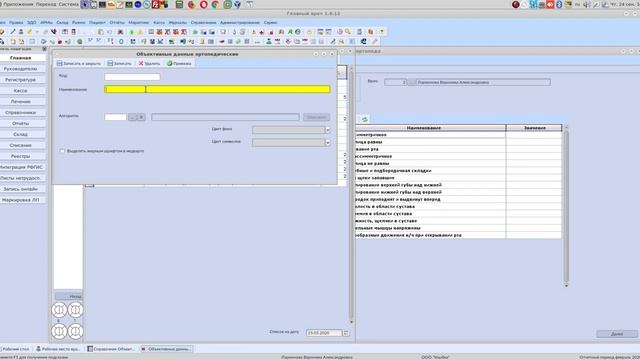Click the Записать и закрыть save icon

60,63
